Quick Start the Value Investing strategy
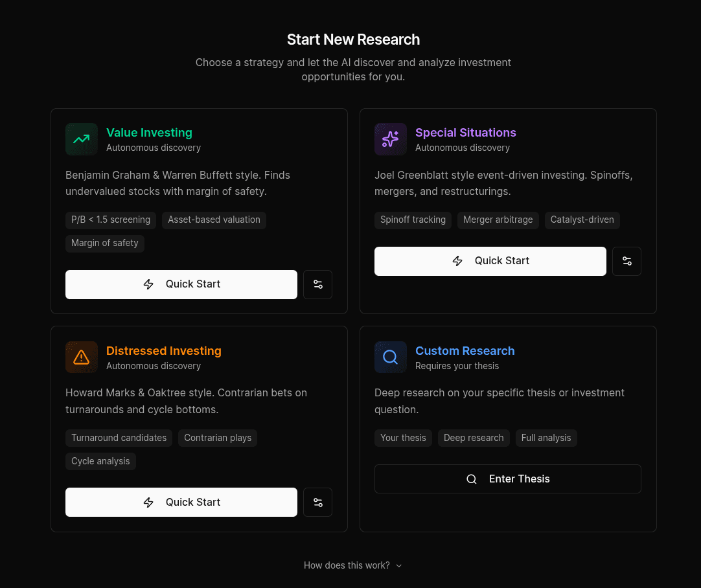Viewport: 701px width, 588px height. pyautogui.click(x=181, y=284)
